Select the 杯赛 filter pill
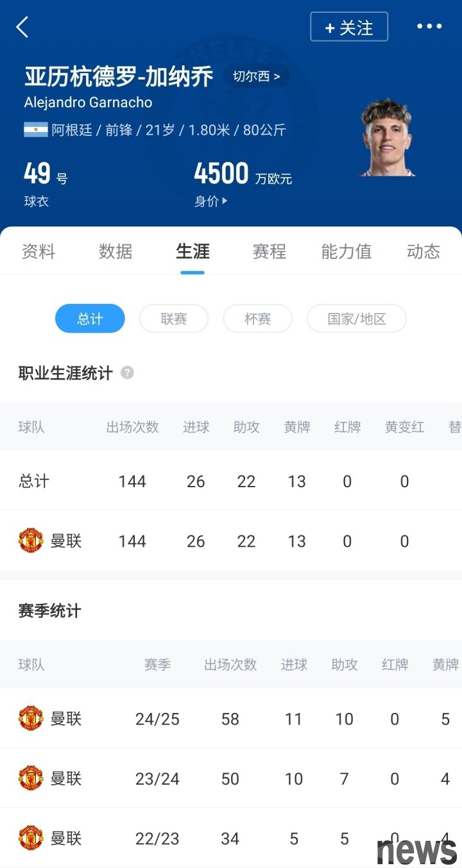The image size is (462, 868). pyautogui.click(x=257, y=319)
